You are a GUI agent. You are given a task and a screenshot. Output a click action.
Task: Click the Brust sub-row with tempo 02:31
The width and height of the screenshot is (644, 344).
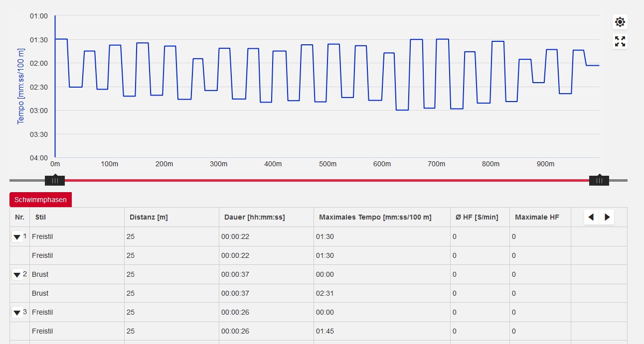click(40, 293)
